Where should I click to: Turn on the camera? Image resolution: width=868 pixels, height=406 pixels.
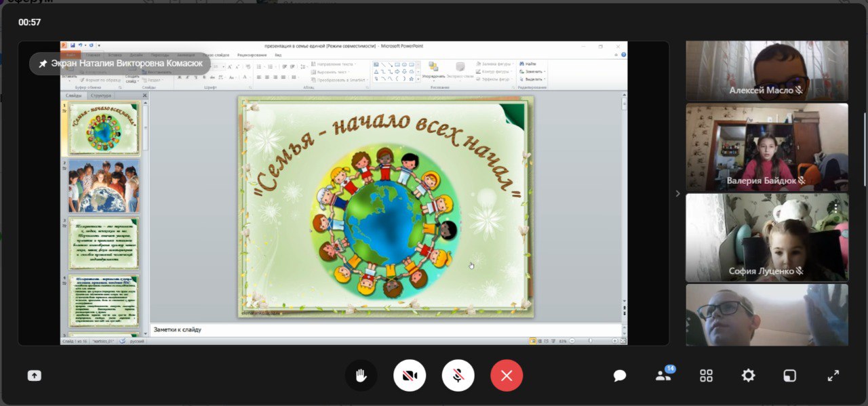click(x=410, y=375)
